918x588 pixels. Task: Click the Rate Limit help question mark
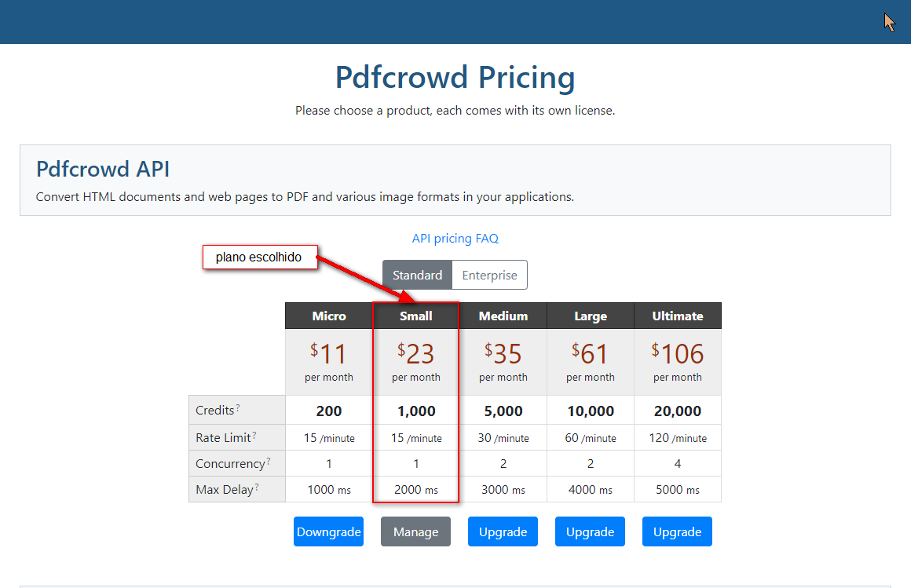(254, 435)
